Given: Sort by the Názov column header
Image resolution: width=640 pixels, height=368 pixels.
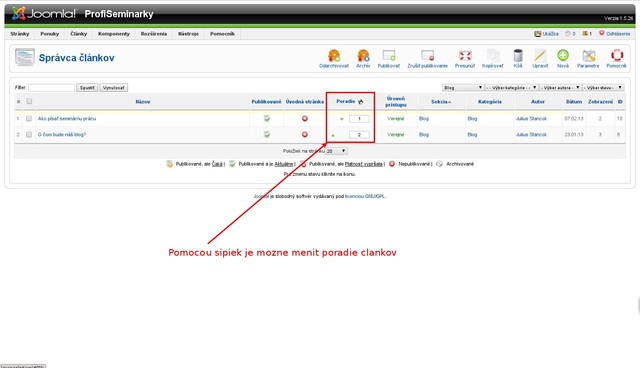Looking at the screenshot, I should [143, 102].
